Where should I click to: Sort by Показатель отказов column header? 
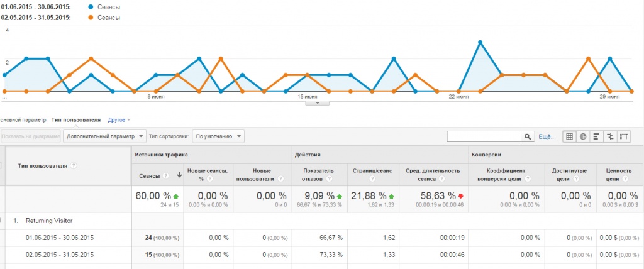[x=319, y=175]
